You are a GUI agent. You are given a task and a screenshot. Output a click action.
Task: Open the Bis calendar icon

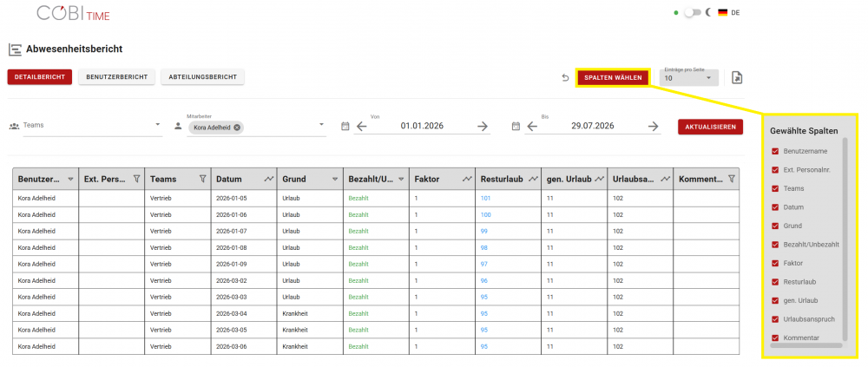pos(516,126)
